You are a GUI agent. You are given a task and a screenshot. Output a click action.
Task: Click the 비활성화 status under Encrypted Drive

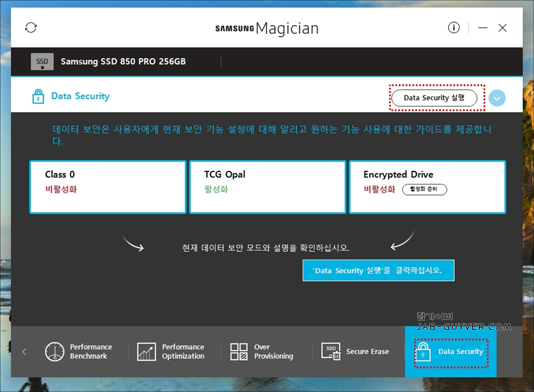point(380,189)
